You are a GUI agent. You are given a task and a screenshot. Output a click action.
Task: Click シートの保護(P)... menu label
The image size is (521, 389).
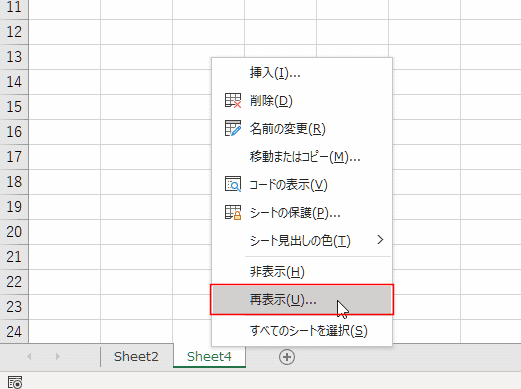[295, 213]
